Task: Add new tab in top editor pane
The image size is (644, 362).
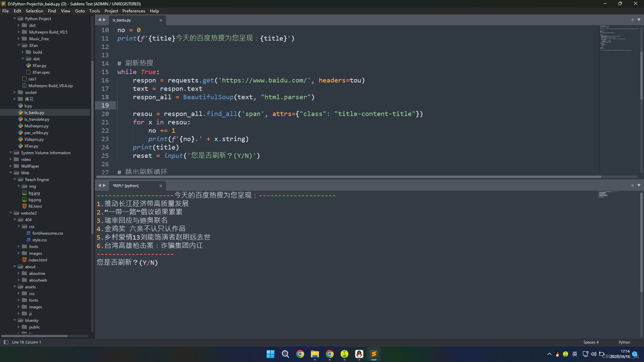Action: click(633, 20)
